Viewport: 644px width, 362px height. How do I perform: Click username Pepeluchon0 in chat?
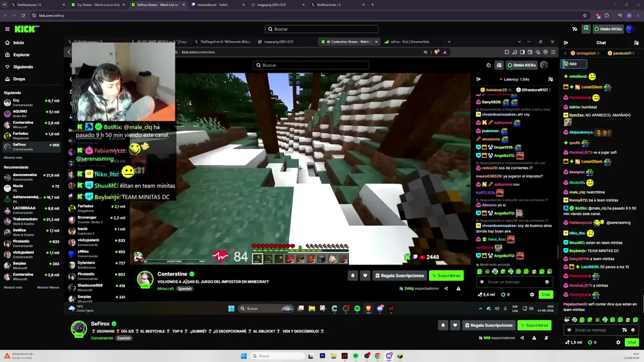576,304
